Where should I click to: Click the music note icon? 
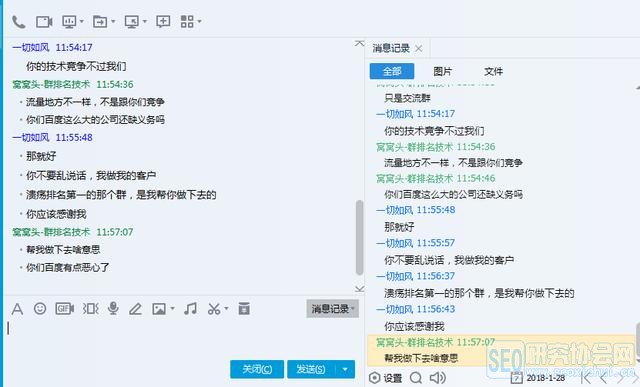tap(190, 309)
